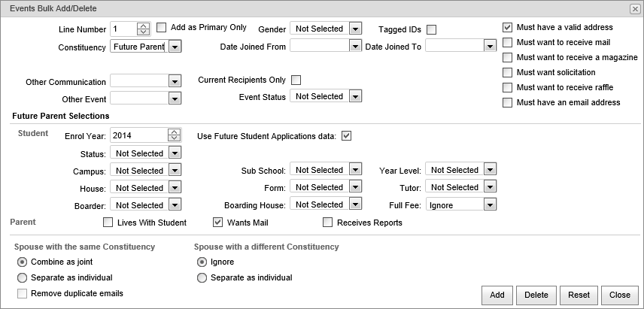Screen dimensions: 644x309
Task: Uncheck Must have a valid address
Action: tap(508, 28)
